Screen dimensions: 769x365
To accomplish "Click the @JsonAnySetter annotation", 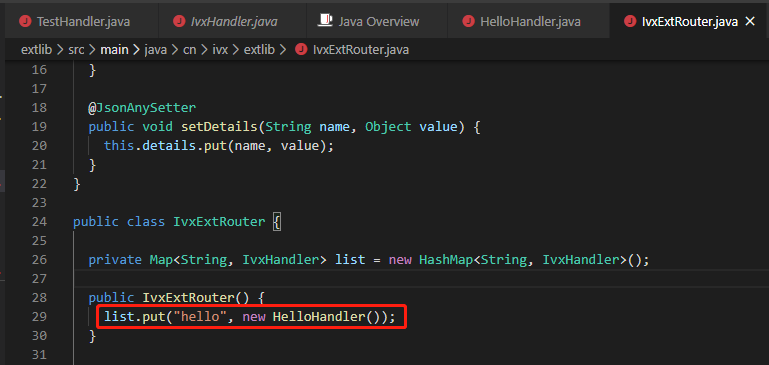I will point(142,108).
